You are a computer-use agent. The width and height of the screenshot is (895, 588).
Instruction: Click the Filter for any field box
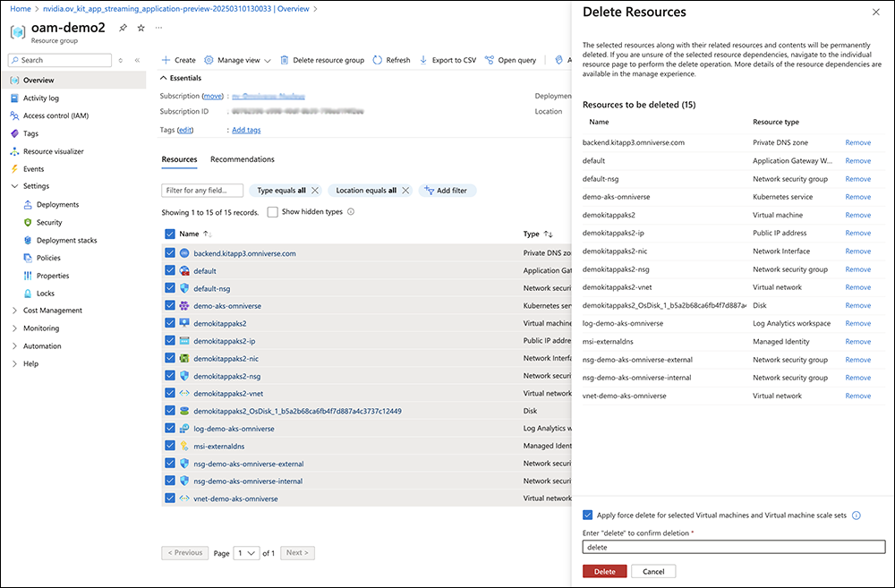[x=202, y=191]
